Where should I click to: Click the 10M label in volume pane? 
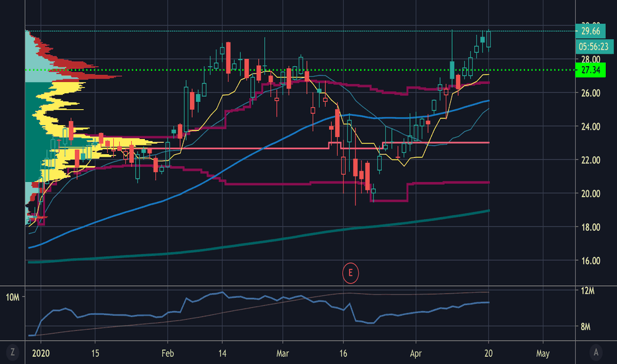tap(12, 298)
